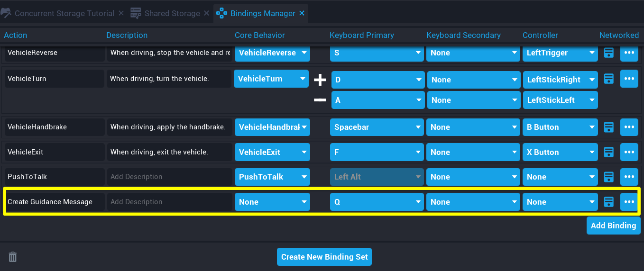Open the more options menu for VehicleReverse

(x=629, y=53)
